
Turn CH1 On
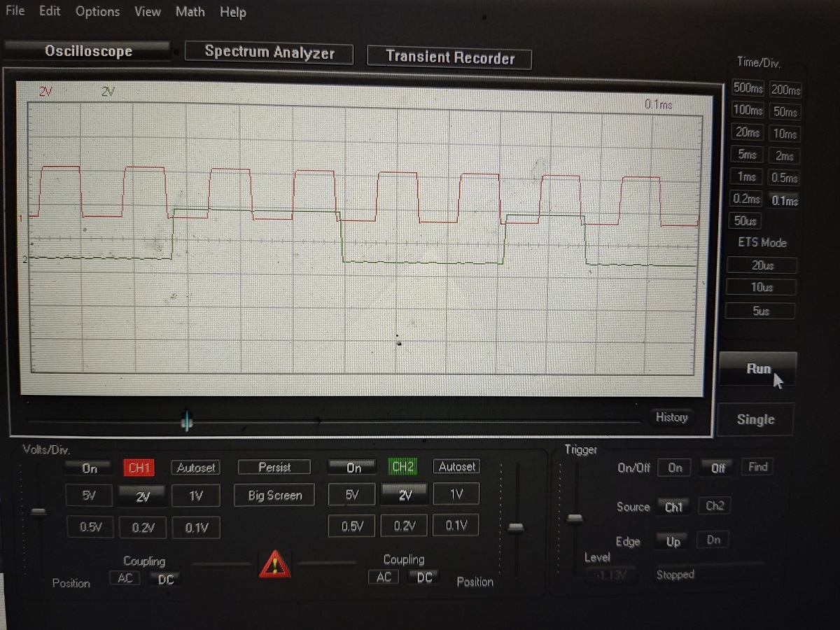coord(90,468)
